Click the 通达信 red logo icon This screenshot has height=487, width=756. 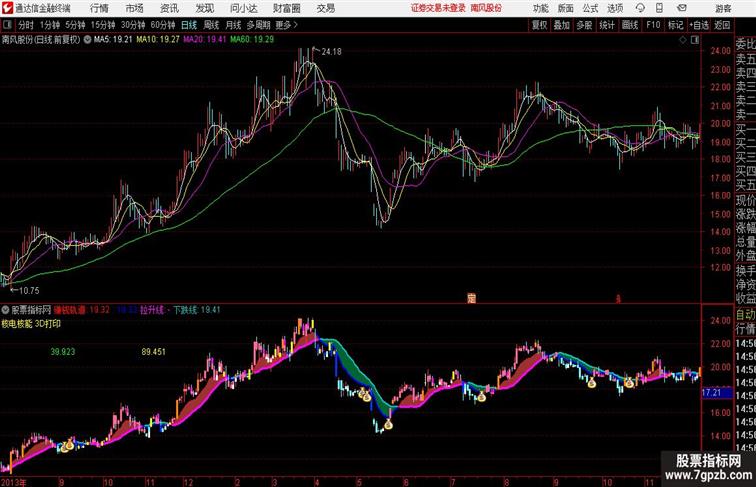pos(7,8)
